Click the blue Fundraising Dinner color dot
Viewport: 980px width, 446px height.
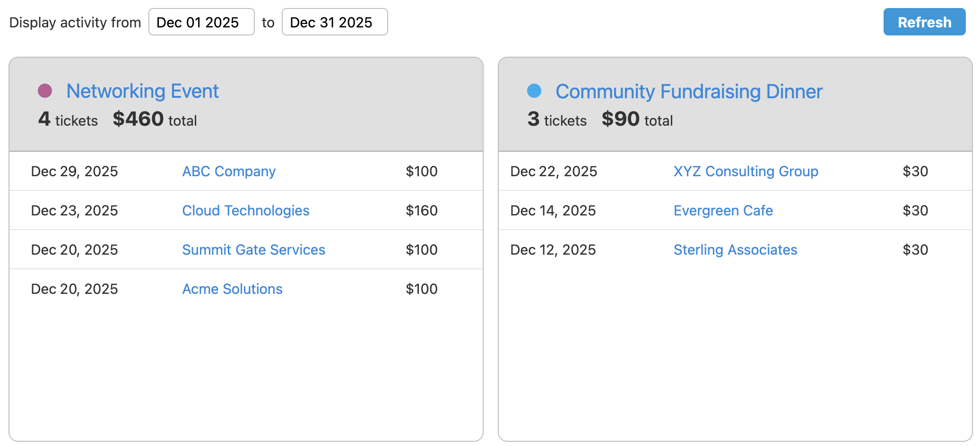pos(534,91)
